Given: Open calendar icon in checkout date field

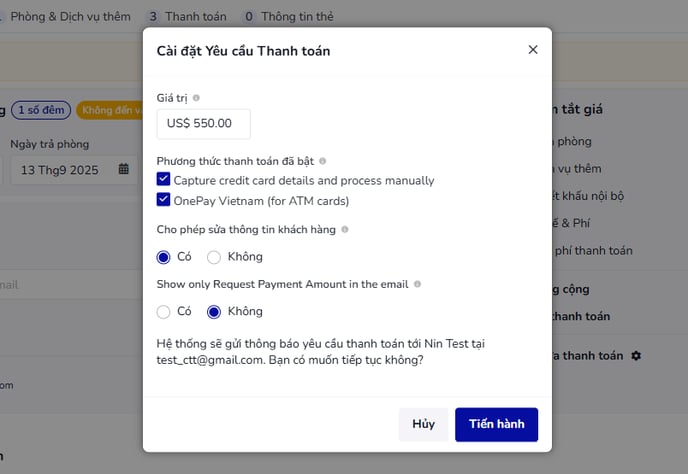Looking at the screenshot, I should pyautogui.click(x=124, y=169).
